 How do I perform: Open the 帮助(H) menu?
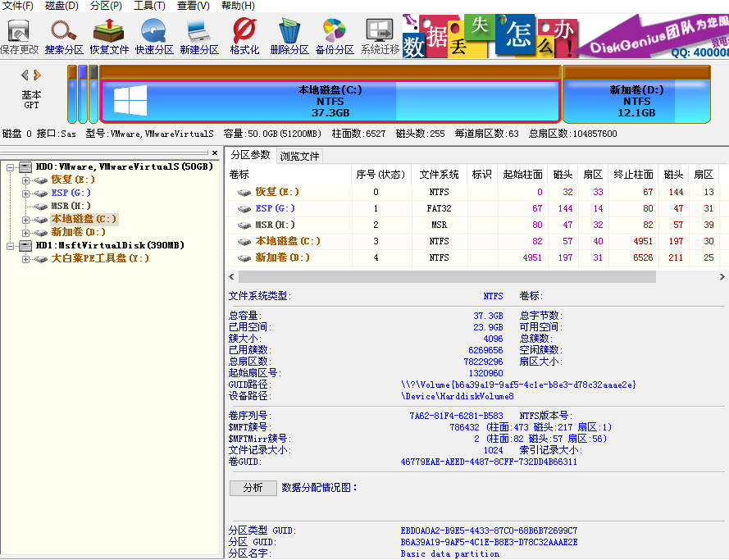tap(238, 6)
